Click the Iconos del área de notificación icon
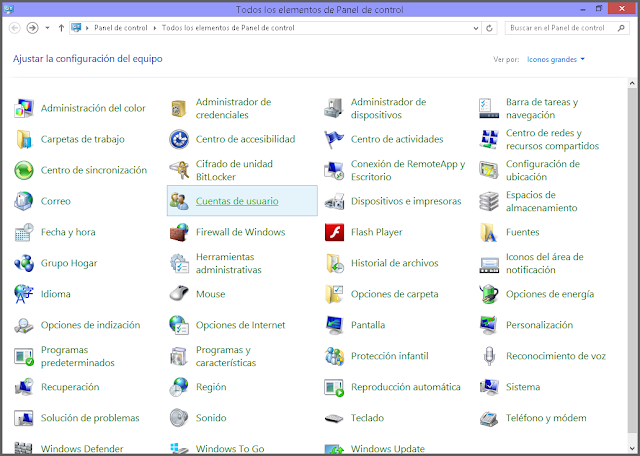The width and height of the screenshot is (640, 456). 489,263
